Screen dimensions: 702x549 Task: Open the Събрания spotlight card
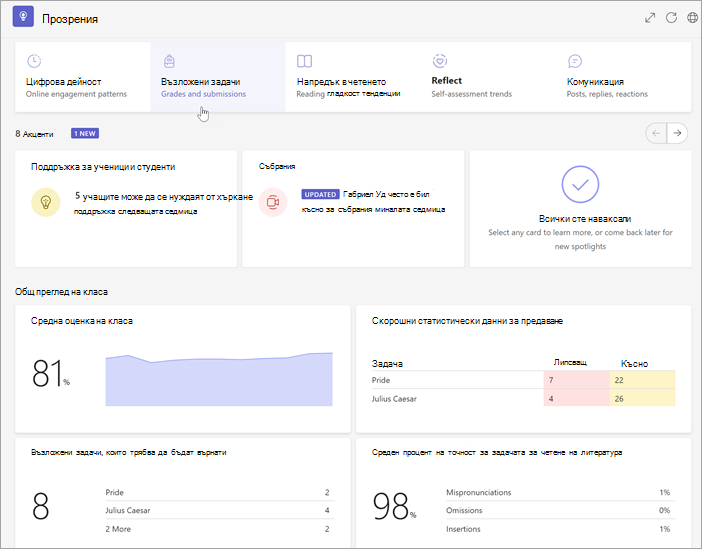pyautogui.click(x=353, y=209)
